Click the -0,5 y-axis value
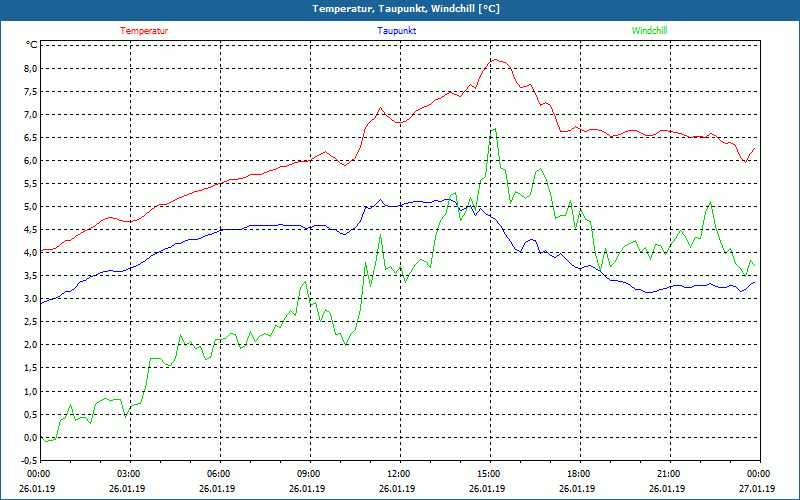 tap(31, 460)
